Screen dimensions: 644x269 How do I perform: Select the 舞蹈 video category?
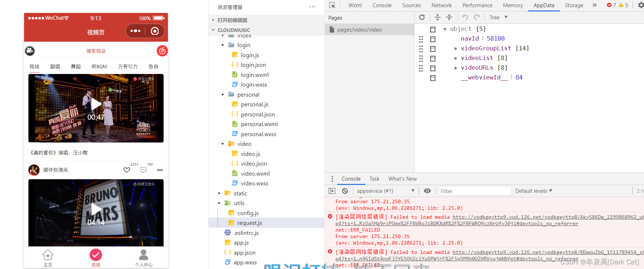[x=76, y=66]
